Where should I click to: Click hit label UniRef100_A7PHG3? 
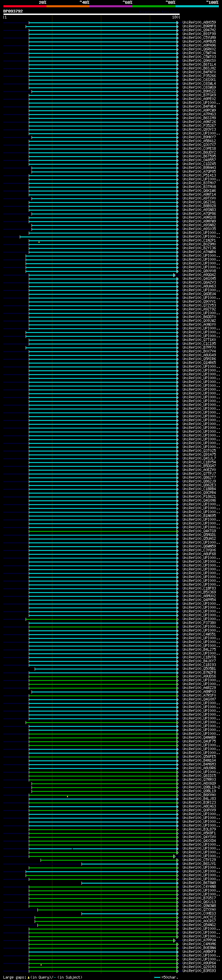point(199,114)
